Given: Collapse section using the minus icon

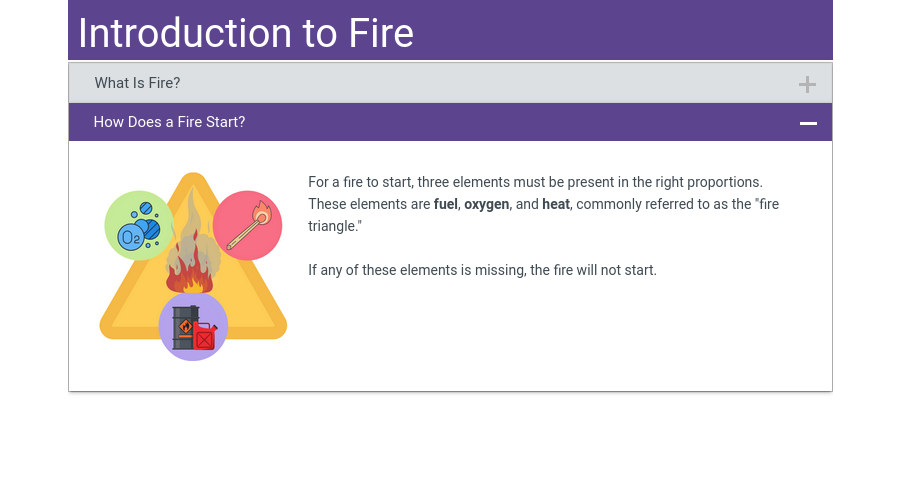Looking at the screenshot, I should click(x=808, y=123).
